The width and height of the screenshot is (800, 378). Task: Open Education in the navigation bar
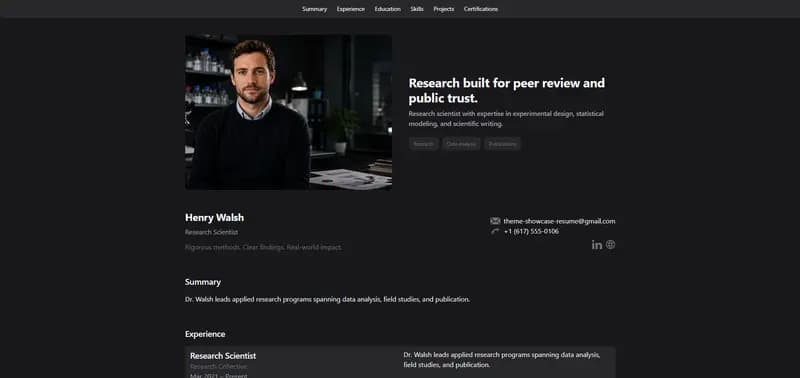click(x=387, y=9)
